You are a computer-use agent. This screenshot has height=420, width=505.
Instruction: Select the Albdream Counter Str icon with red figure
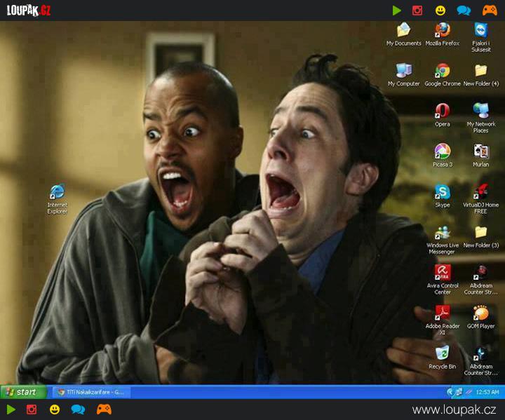(x=481, y=280)
